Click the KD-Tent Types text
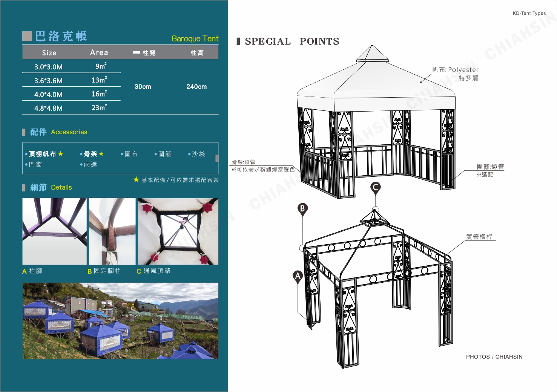 click(529, 13)
